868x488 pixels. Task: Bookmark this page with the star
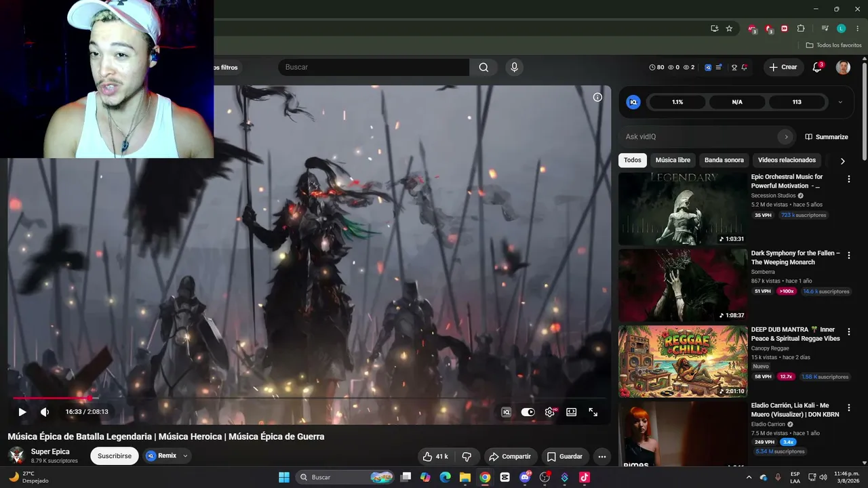[x=729, y=28]
